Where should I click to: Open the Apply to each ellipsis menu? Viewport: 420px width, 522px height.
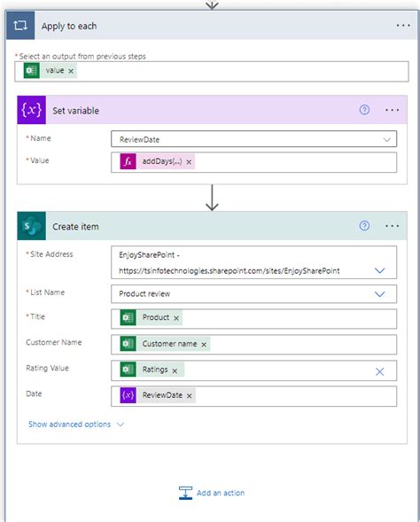[x=403, y=26]
